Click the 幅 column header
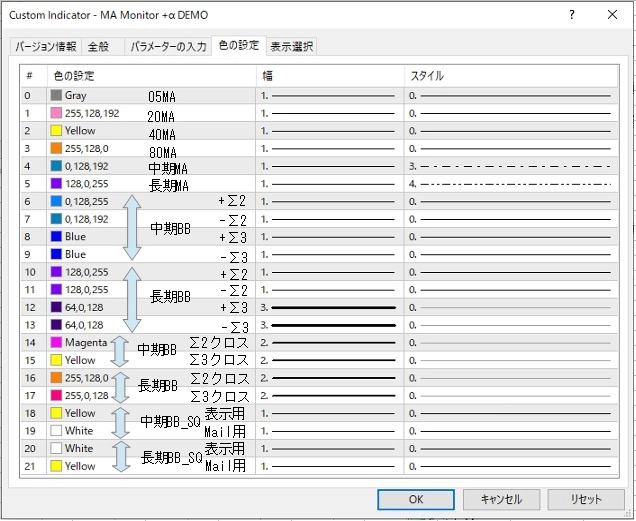This screenshot has height=521, width=636. coord(330,76)
